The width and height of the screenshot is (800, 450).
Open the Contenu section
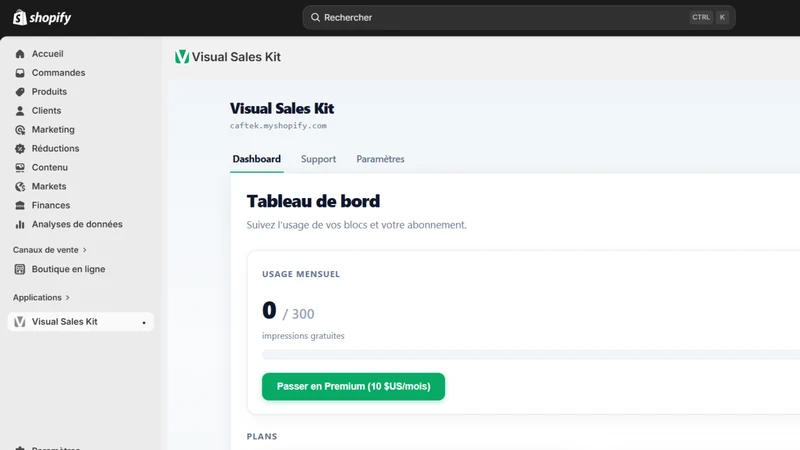[49, 167]
